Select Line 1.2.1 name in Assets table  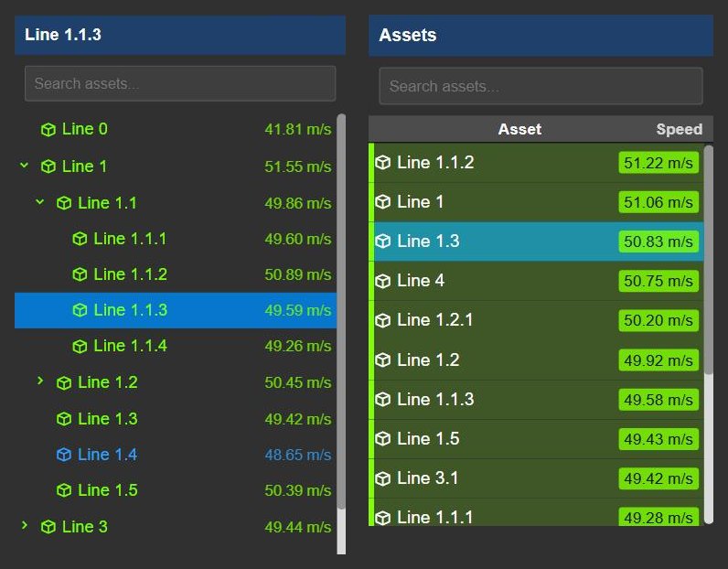(434, 320)
